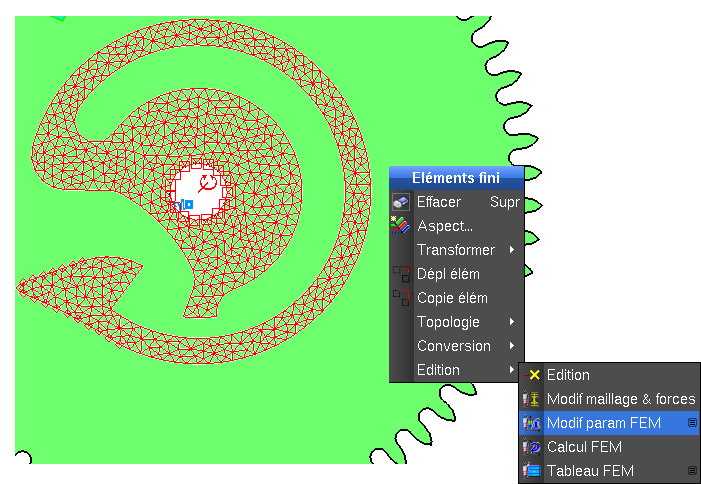Select Copie élém menu entry
The image size is (701, 484).
pos(456,298)
